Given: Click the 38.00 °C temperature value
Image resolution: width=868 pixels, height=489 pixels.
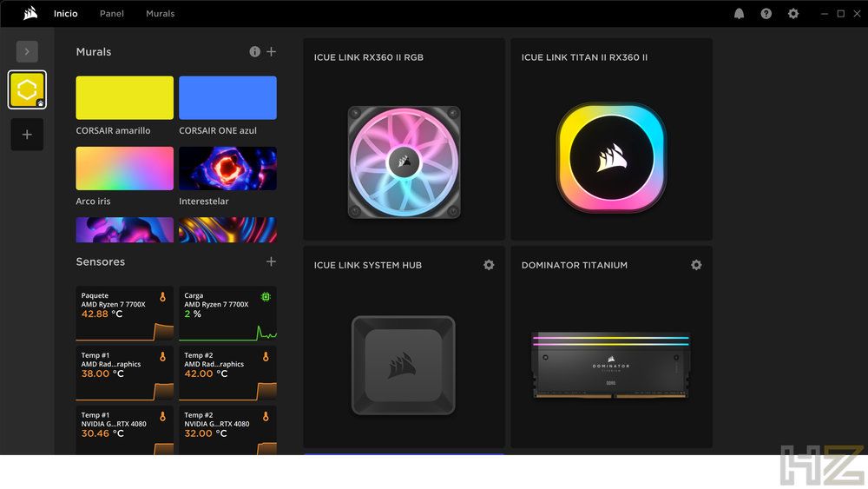Looking at the screenshot, I should [x=102, y=373].
